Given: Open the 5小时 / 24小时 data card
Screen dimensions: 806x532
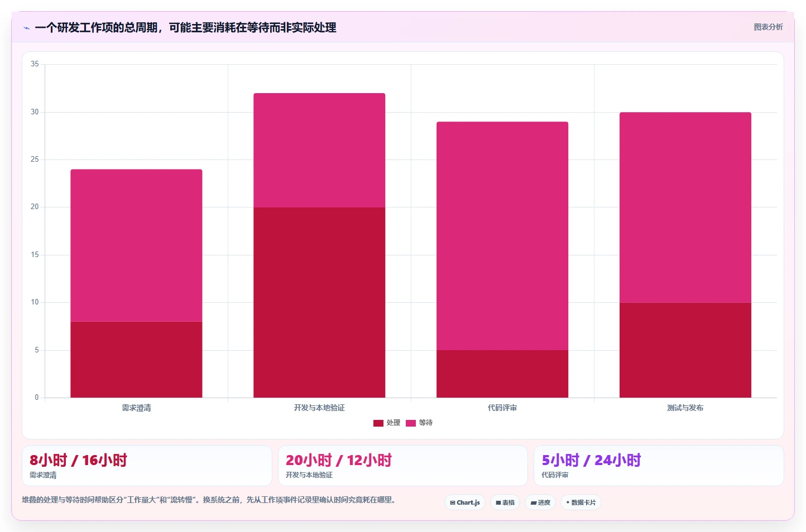Looking at the screenshot, I should point(659,466).
